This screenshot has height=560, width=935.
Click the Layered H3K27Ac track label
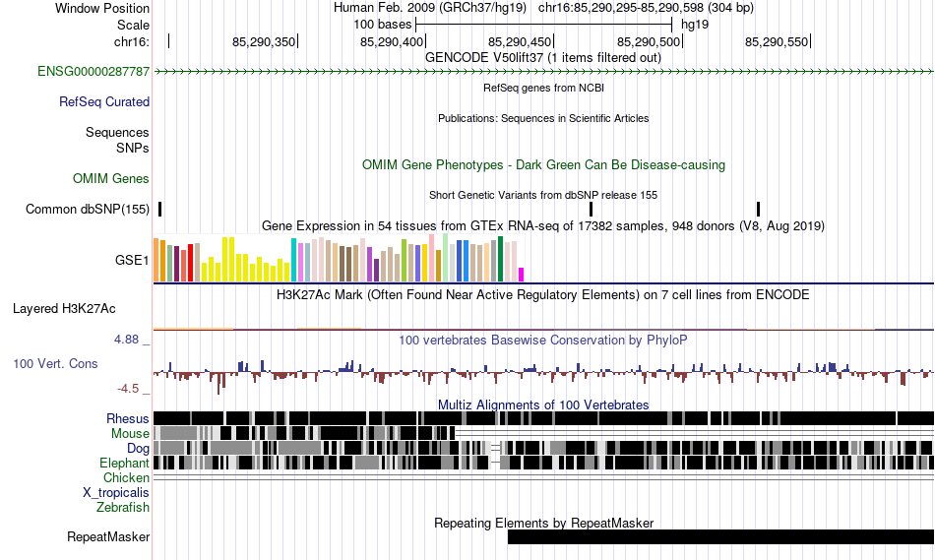pos(64,309)
